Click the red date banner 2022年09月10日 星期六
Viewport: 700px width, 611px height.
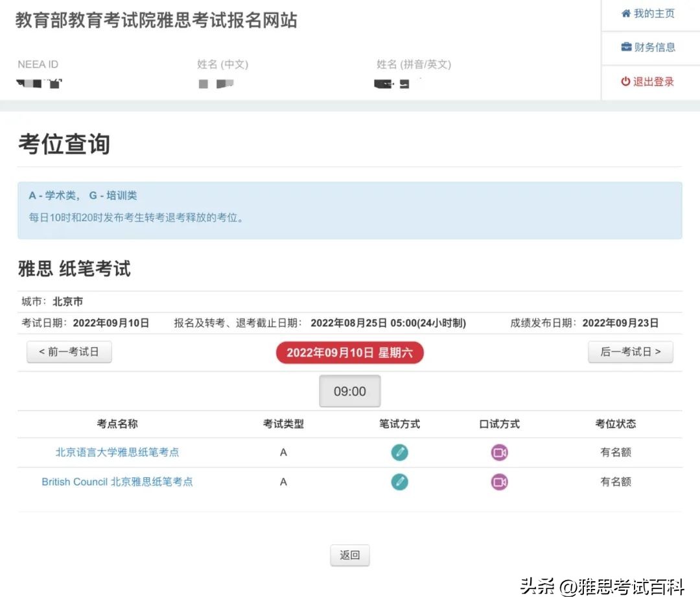[349, 352]
